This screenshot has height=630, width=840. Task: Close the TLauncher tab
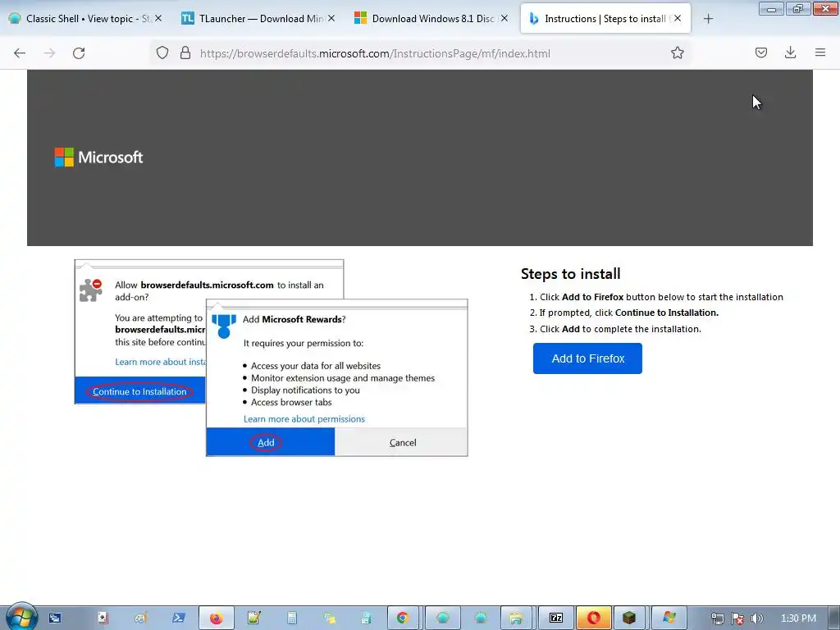[x=331, y=18]
